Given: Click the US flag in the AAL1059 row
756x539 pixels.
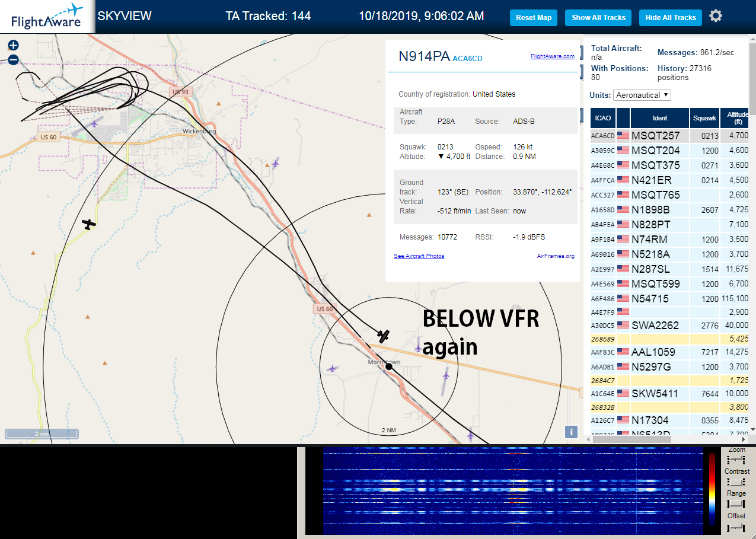Looking at the screenshot, I should 623,352.
